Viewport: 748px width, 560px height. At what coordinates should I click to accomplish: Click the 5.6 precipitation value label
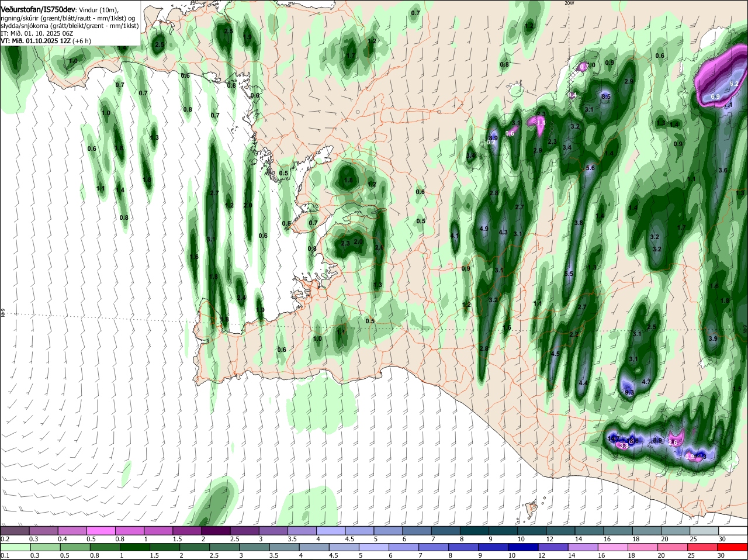(590, 168)
